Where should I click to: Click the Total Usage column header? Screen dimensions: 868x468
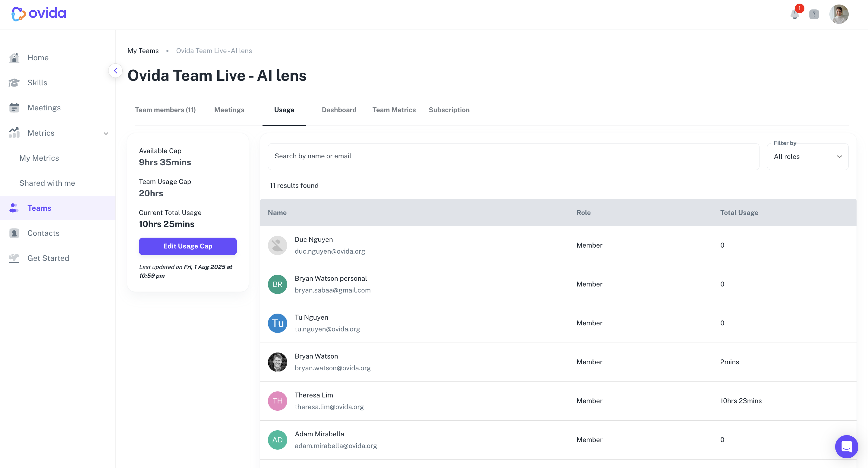[x=739, y=213]
